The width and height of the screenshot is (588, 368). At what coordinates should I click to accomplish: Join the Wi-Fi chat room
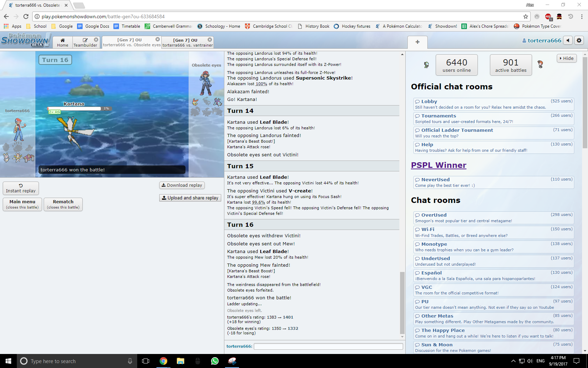coord(493,232)
